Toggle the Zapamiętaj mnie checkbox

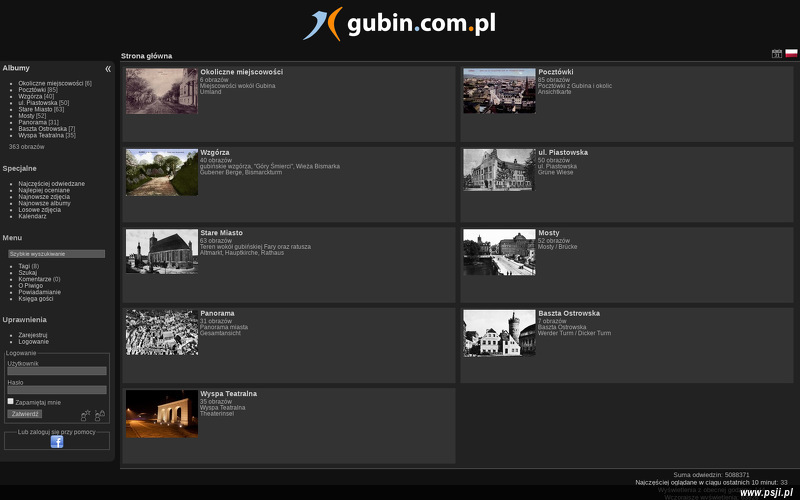(x=10, y=402)
